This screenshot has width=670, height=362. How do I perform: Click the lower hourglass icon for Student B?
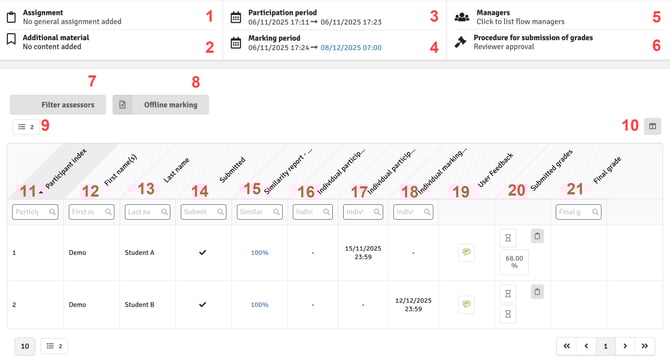[x=508, y=314]
